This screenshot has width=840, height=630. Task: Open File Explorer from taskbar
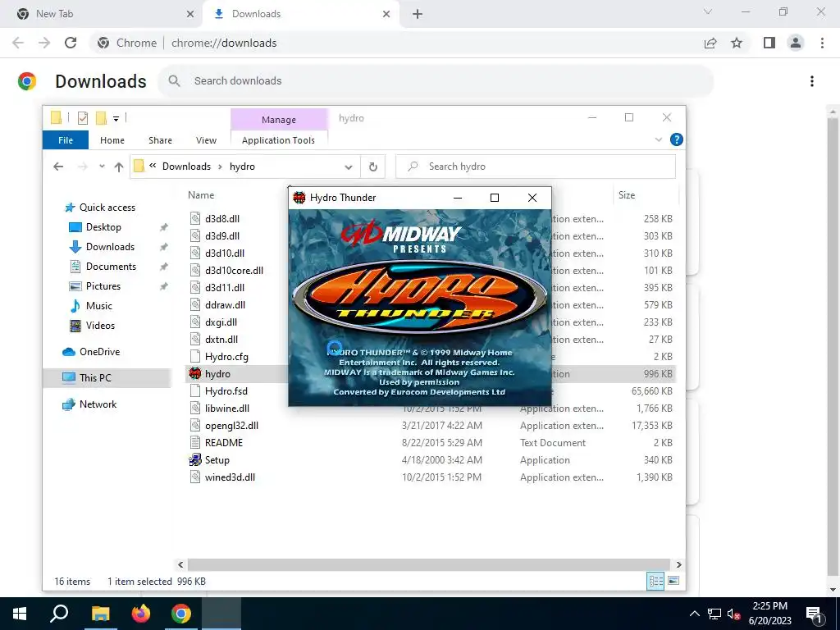(x=100, y=614)
